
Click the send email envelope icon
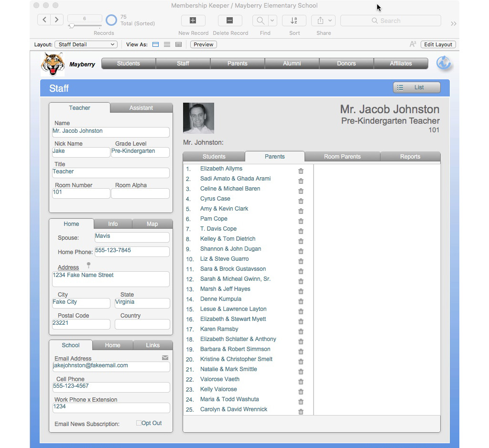[165, 358]
